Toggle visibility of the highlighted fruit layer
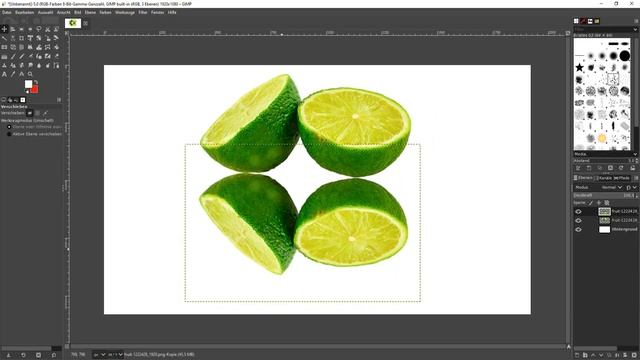The height and width of the screenshot is (360, 640). pos(578,211)
